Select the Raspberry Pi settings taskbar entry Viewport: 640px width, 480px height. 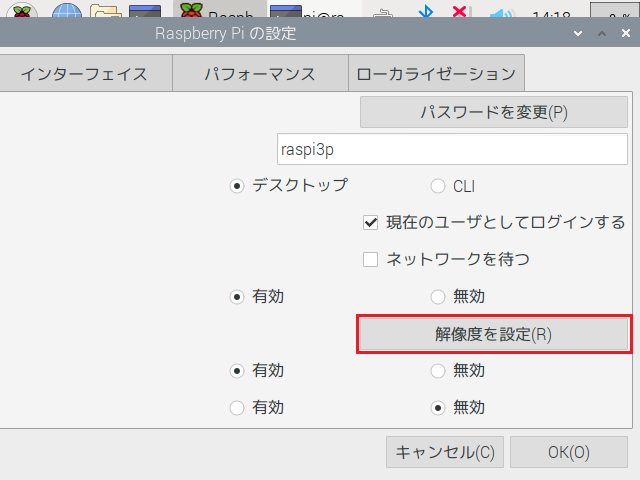point(217,13)
